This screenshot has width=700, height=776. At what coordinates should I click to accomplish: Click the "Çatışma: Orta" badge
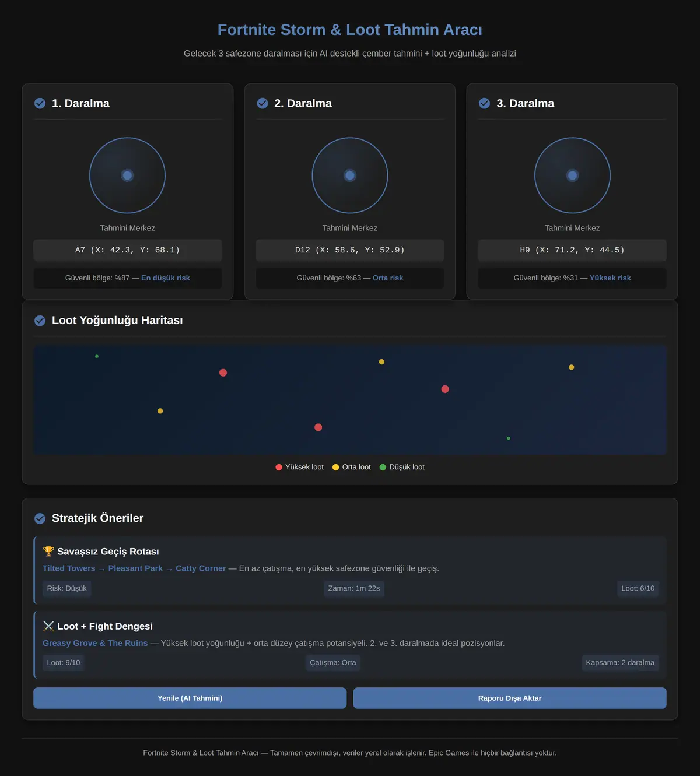point(332,663)
